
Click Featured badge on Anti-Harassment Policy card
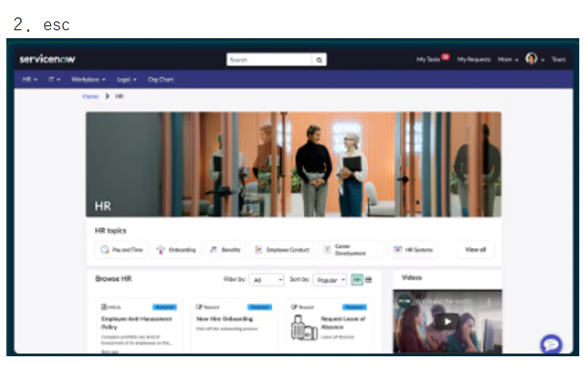point(165,307)
